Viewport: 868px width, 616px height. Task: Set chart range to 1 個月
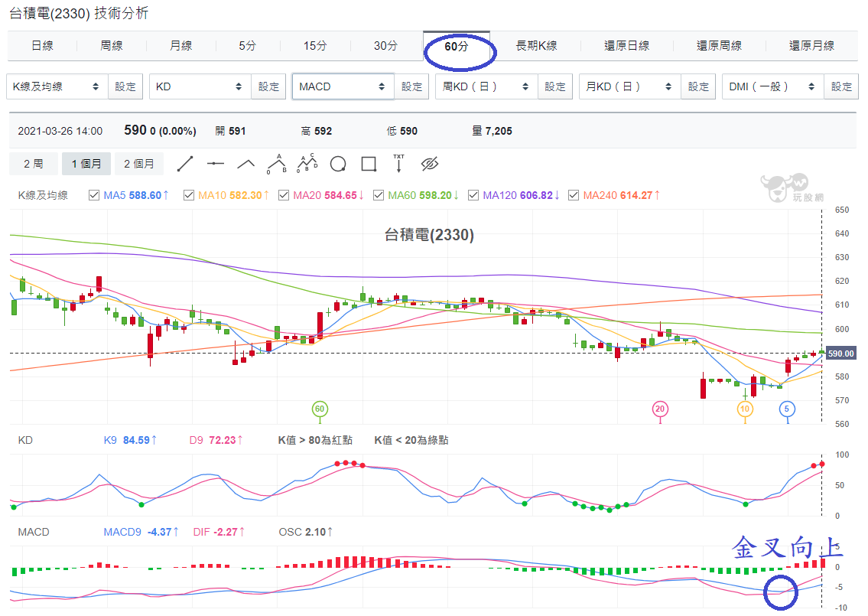coord(86,164)
